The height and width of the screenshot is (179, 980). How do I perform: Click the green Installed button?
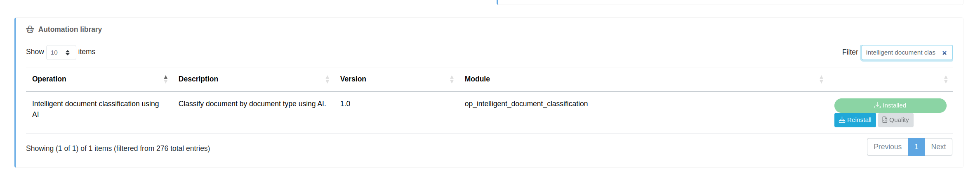tap(890, 105)
